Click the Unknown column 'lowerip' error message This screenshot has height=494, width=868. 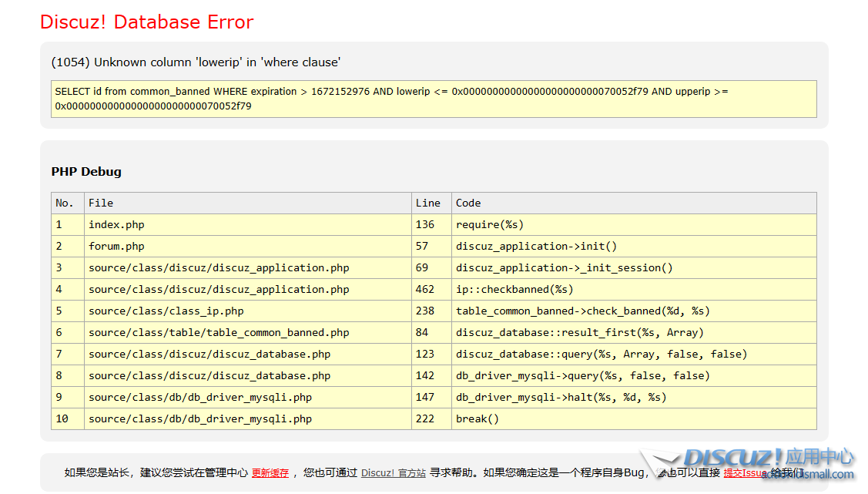(196, 62)
